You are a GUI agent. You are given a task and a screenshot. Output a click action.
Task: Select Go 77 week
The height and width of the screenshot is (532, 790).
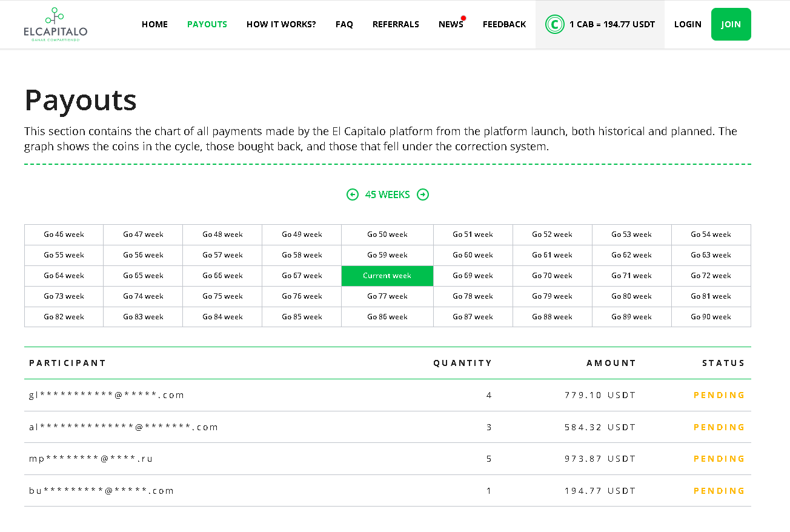click(x=387, y=296)
